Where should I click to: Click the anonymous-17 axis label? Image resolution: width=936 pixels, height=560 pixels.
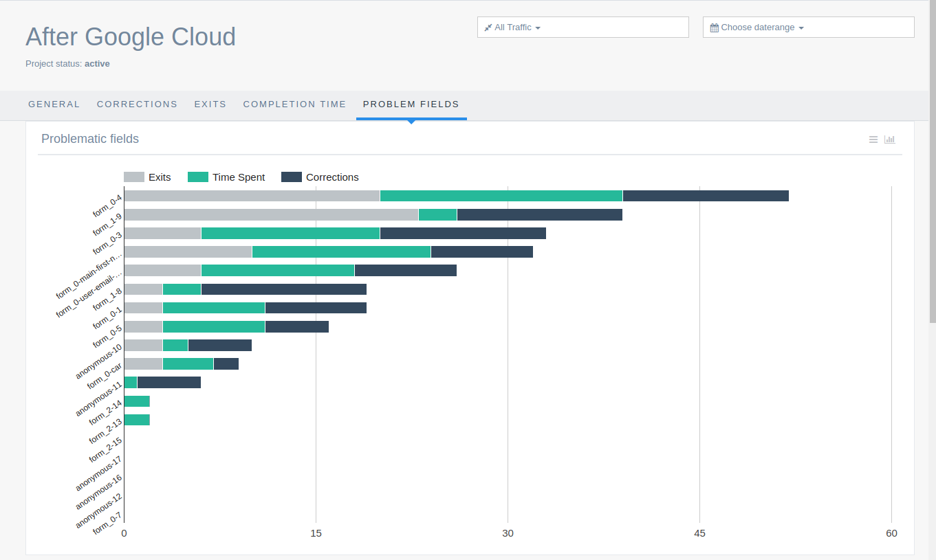click(99, 473)
